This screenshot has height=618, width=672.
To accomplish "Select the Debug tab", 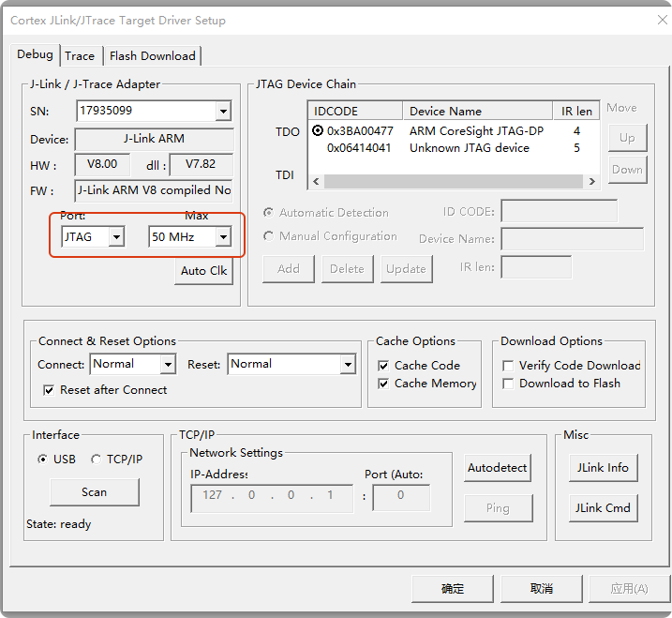I will click(35, 54).
